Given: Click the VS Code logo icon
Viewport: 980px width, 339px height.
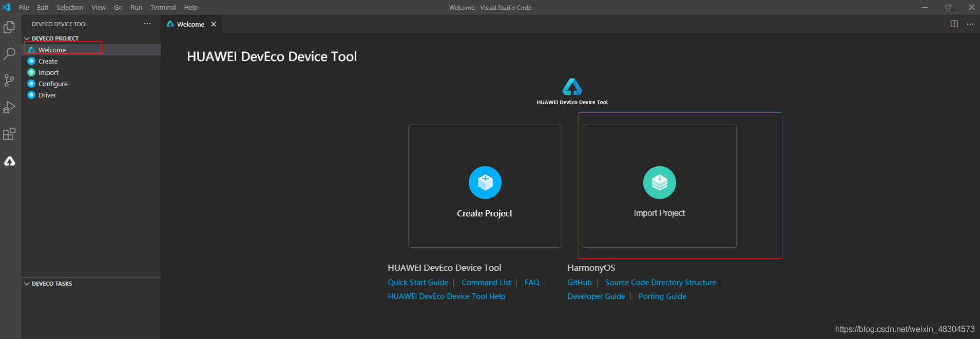Looking at the screenshot, I should click(x=6, y=7).
